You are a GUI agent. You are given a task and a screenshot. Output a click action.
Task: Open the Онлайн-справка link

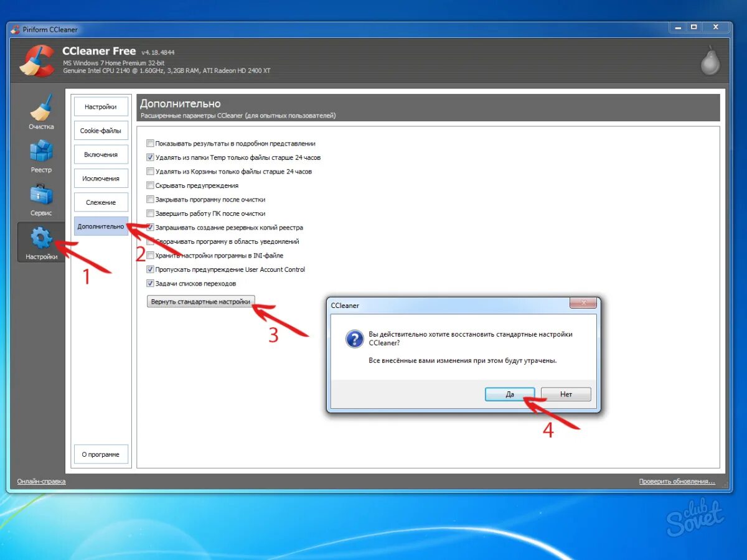41,482
